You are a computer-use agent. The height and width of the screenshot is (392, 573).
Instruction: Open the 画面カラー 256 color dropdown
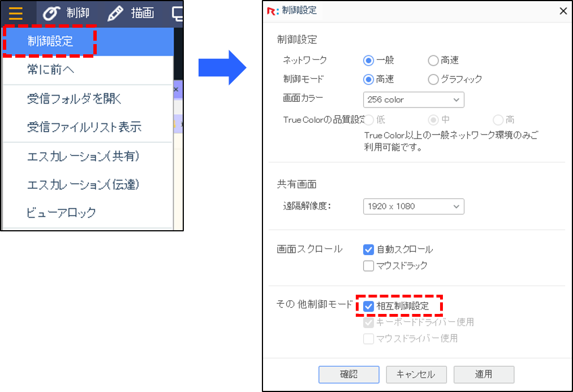tap(413, 100)
